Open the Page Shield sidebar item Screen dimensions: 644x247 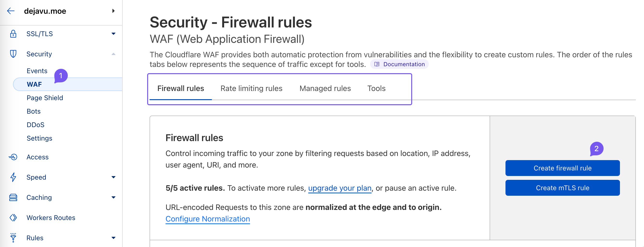point(45,98)
